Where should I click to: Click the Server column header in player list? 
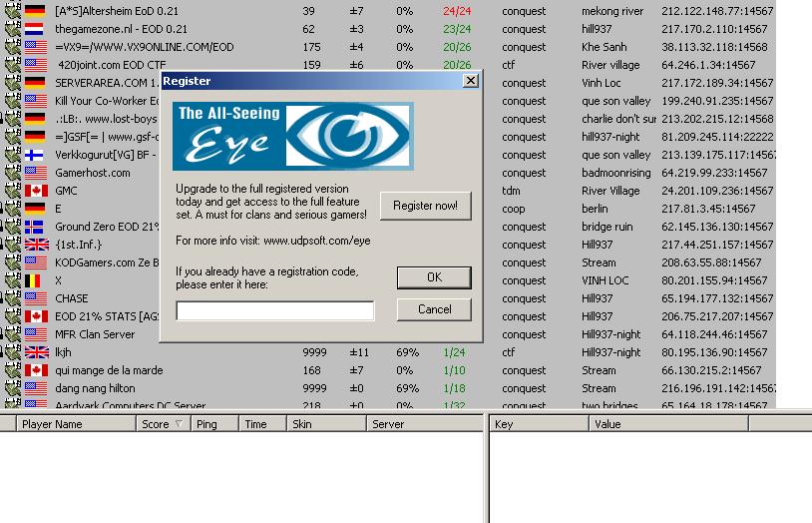click(x=425, y=424)
